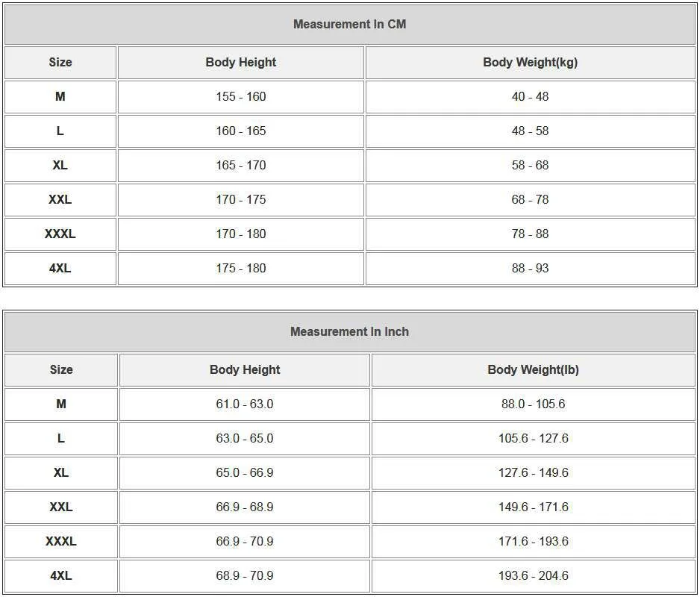This screenshot has height=597, width=700.
Task: Select the 'Body Weight(kg)' column header
Action: click(x=530, y=63)
